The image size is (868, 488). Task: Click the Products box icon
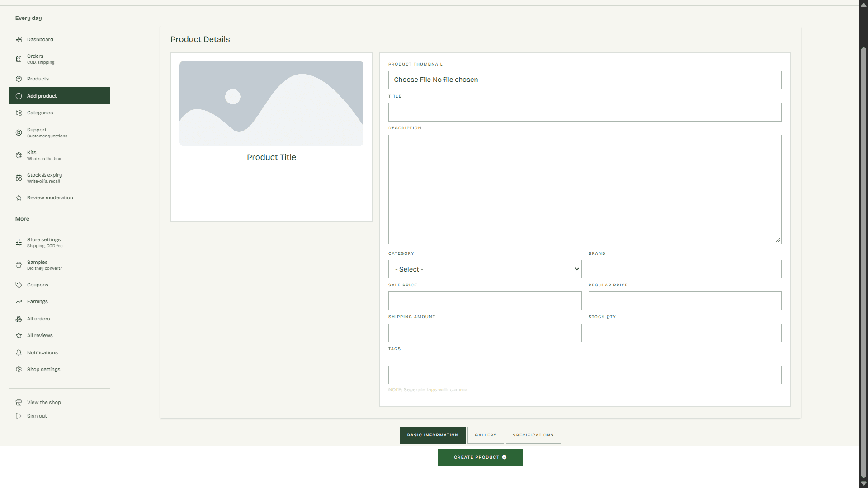[x=19, y=79]
